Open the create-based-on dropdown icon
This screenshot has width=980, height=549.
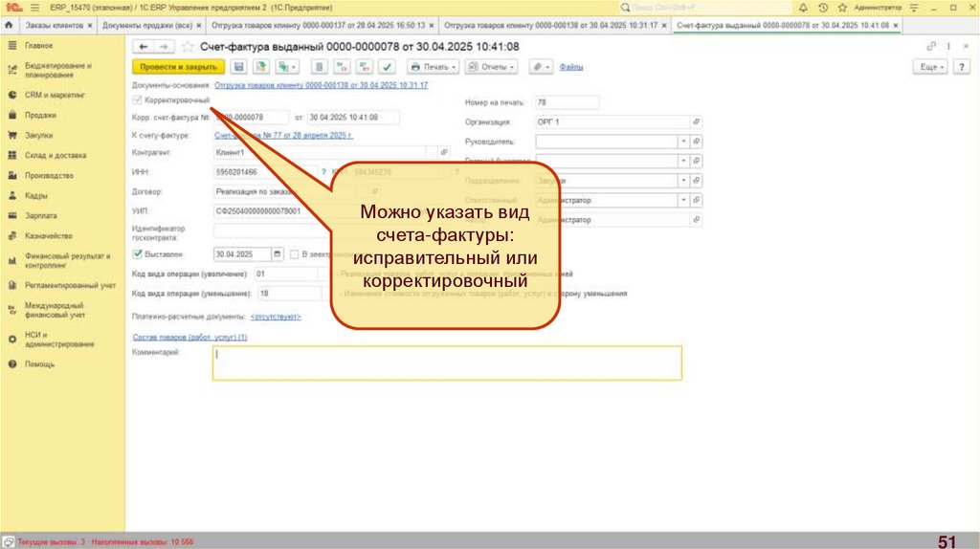287,67
